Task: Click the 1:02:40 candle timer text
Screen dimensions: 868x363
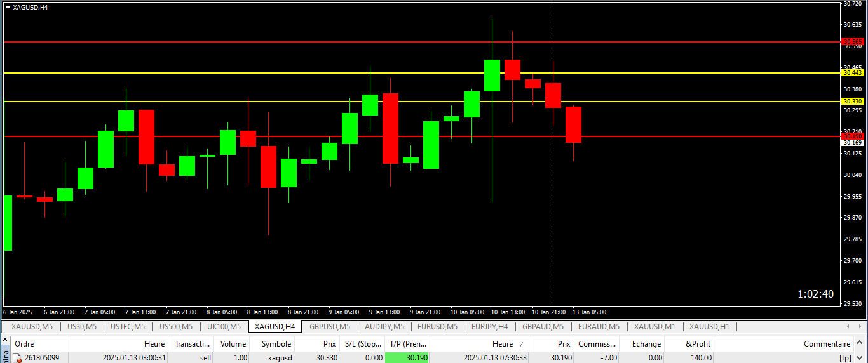Action: [815, 294]
